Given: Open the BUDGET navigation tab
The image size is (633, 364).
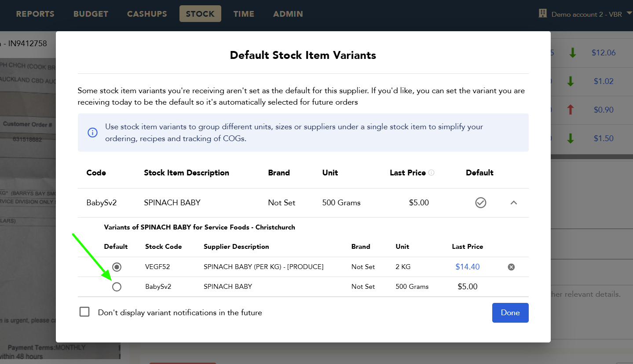Looking at the screenshot, I should [x=91, y=14].
